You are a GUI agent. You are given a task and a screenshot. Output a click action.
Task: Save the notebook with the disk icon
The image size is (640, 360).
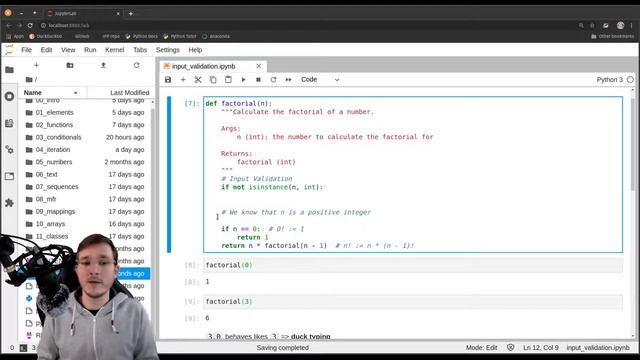pos(168,80)
